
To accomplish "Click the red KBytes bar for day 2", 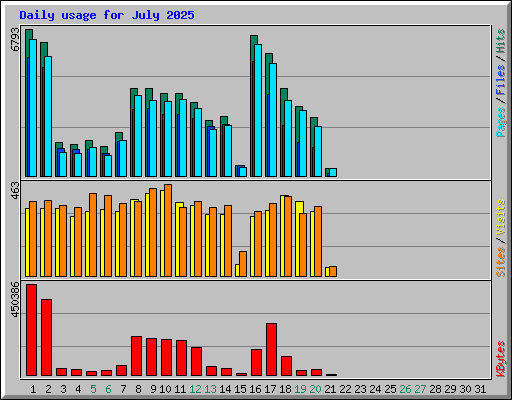I will tap(47, 338).
